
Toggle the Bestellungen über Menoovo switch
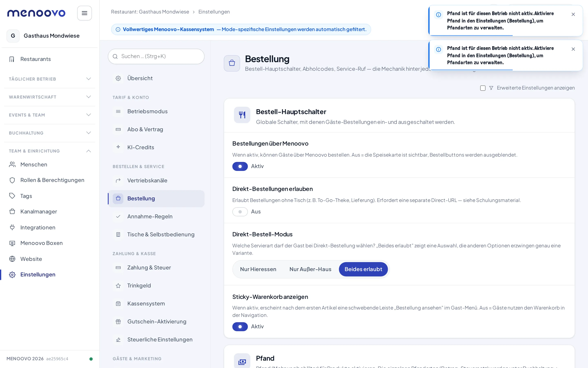pos(240,166)
